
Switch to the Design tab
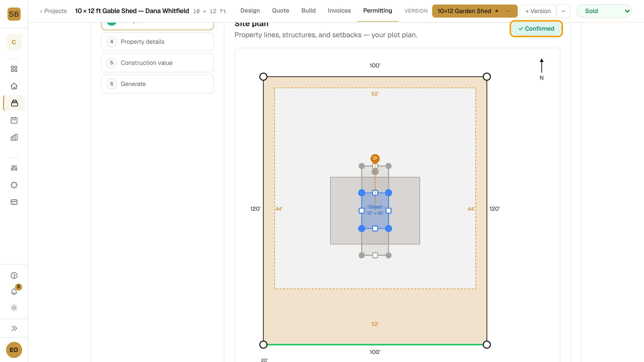click(x=250, y=11)
